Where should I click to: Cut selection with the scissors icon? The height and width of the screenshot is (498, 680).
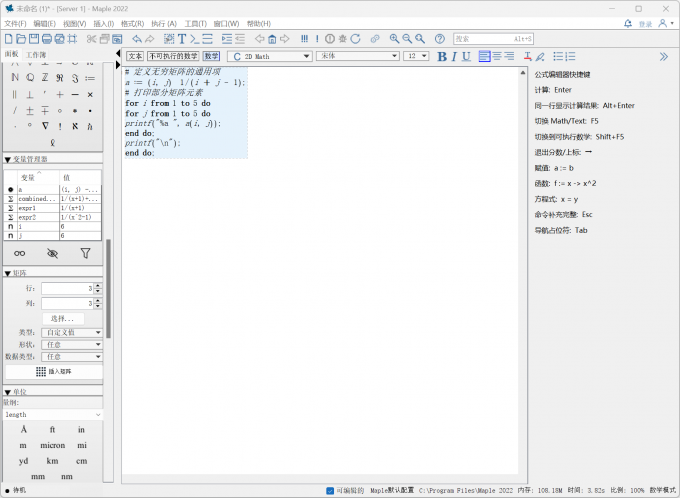click(x=91, y=39)
